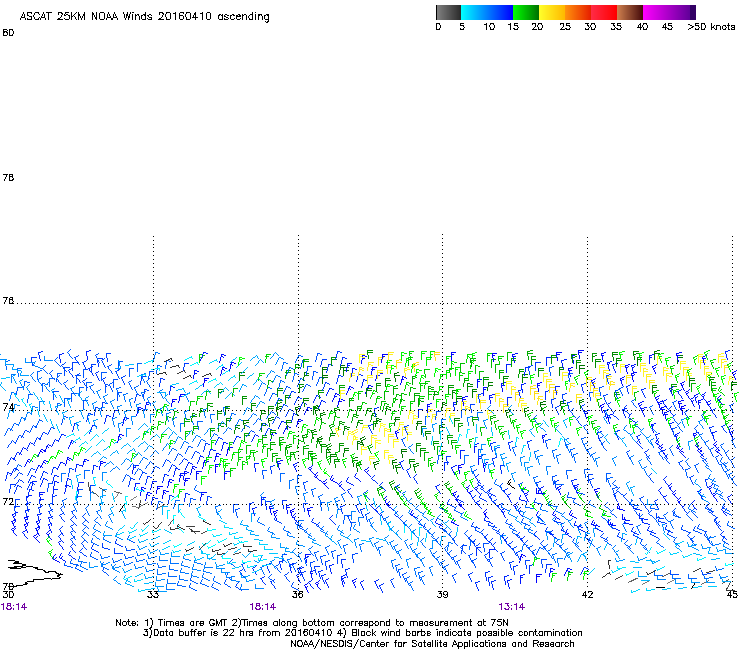Image resolution: width=740 pixels, height=650 pixels.
Task: Click the '15' label under the color scale
Action: coord(513,27)
